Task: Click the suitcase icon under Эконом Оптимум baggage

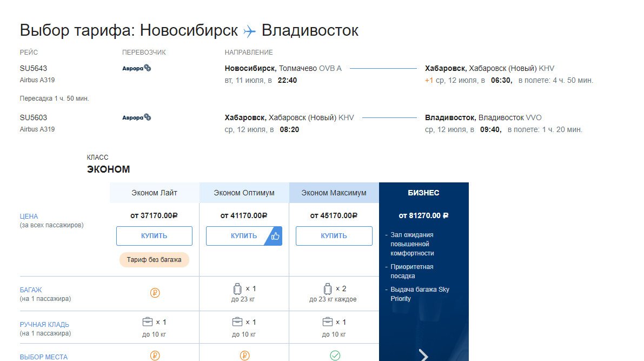Action: (237, 289)
